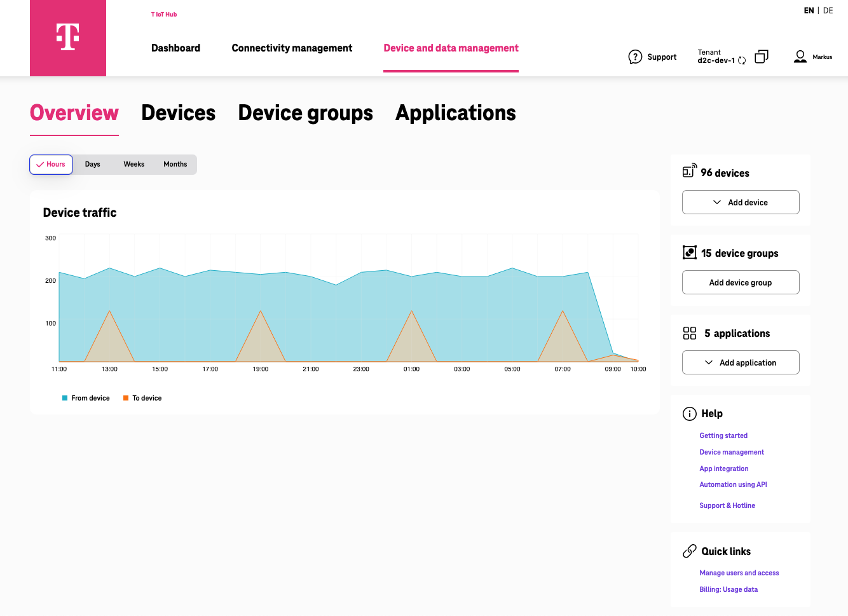This screenshot has height=616, width=848.
Task: Open the App integration help link
Action: [724, 469]
